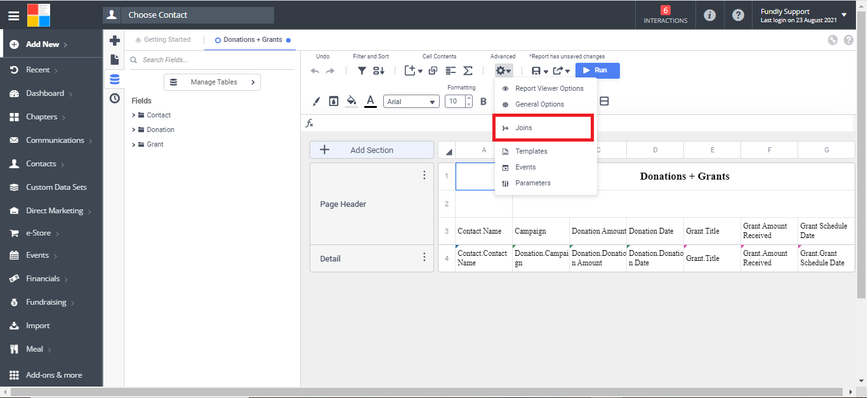Open the font color A swatch
The width and height of the screenshot is (868, 398).
tap(371, 102)
